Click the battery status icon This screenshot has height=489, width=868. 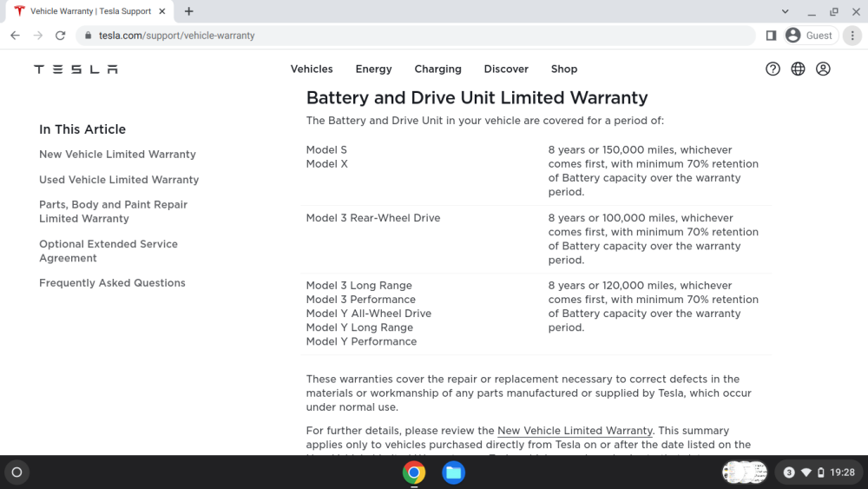click(x=821, y=472)
